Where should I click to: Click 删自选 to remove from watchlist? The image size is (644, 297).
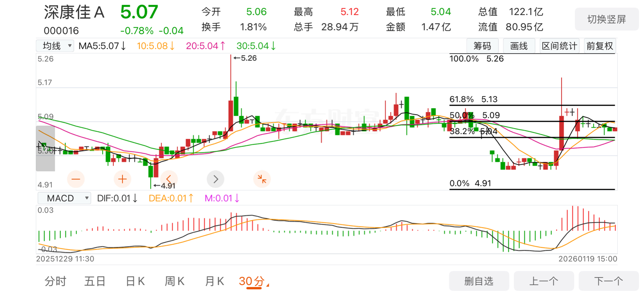(479, 281)
